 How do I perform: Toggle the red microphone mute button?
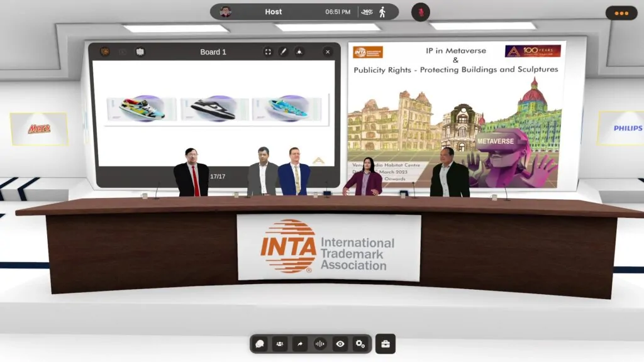(x=421, y=13)
